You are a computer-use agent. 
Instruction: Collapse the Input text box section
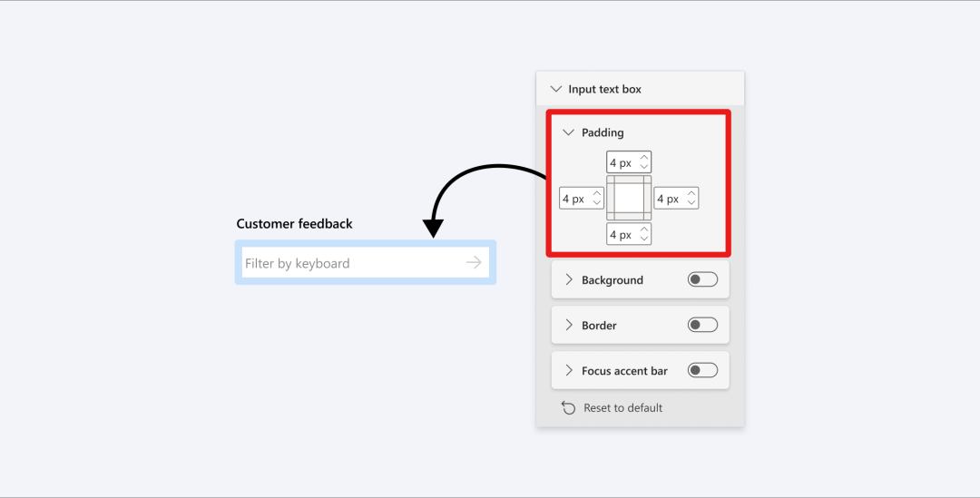coord(555,90)
